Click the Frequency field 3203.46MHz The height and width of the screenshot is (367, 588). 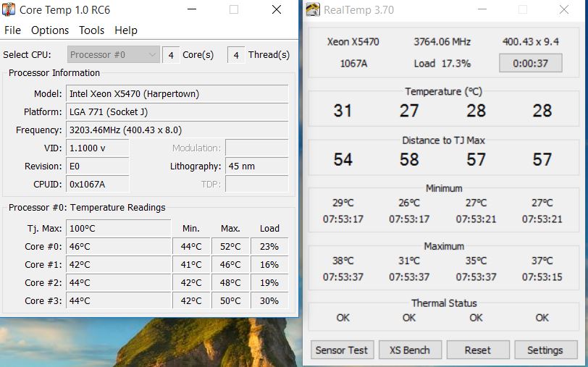(x=177, y=130)
